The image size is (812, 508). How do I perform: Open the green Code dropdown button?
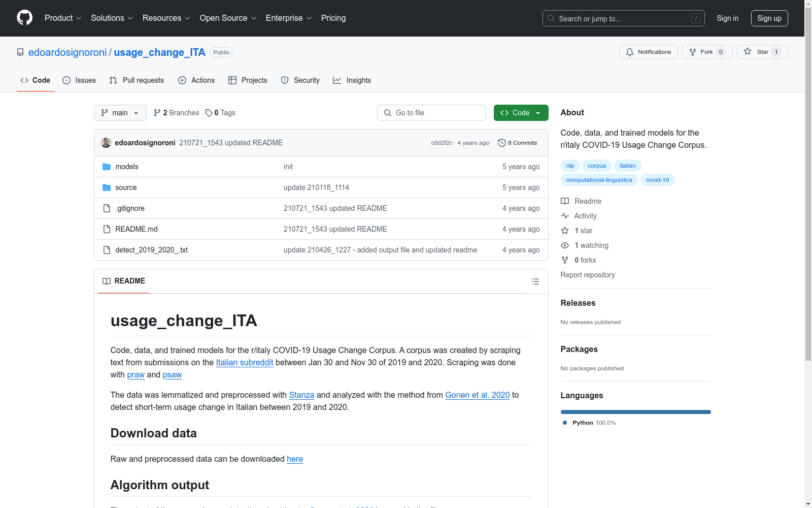pos(521,113)
